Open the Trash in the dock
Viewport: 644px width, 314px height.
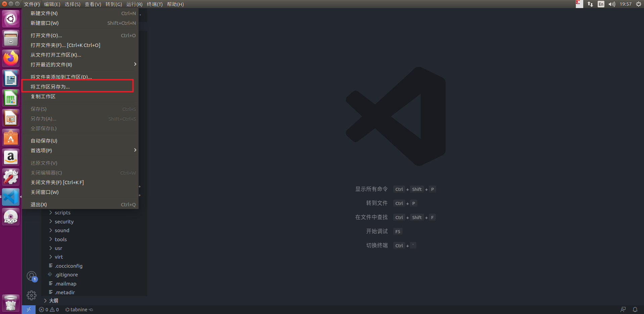pyautogui.click(x=11, y=303)
